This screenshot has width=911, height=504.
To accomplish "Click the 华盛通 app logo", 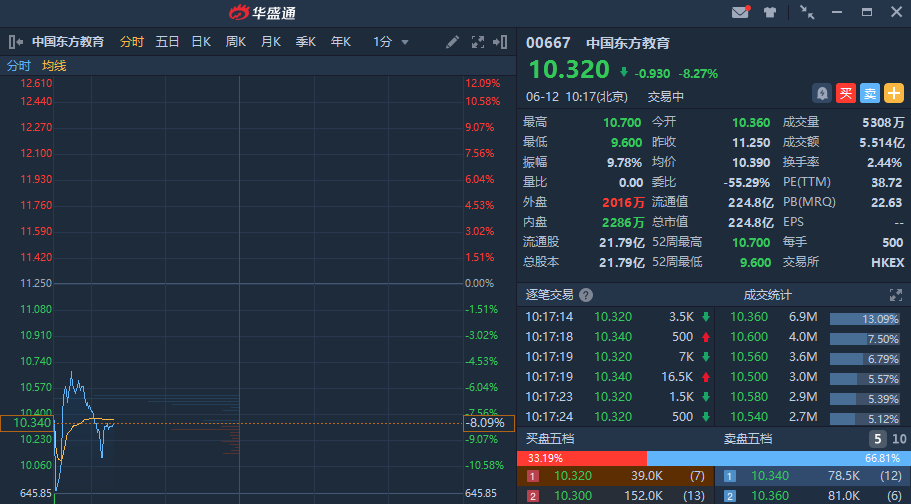I will point(262,12).
